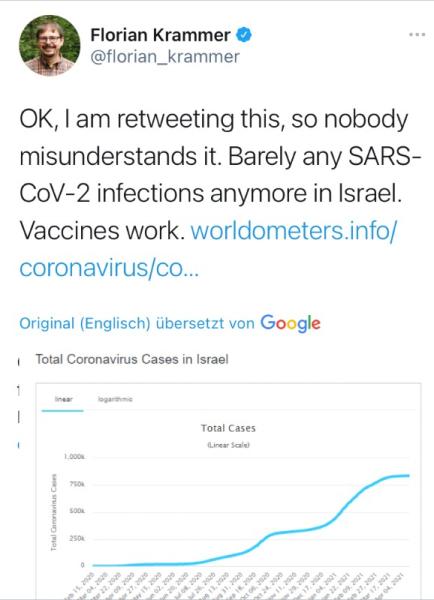Open the three-dot more options menu
This screenshot has width=434, height=600.
click(x=417, y=34)
